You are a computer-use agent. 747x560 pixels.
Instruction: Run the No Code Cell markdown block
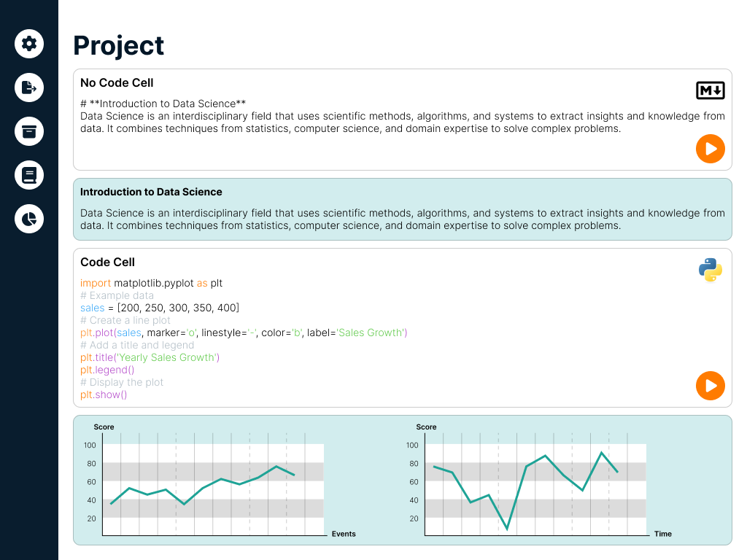point(710,149)
